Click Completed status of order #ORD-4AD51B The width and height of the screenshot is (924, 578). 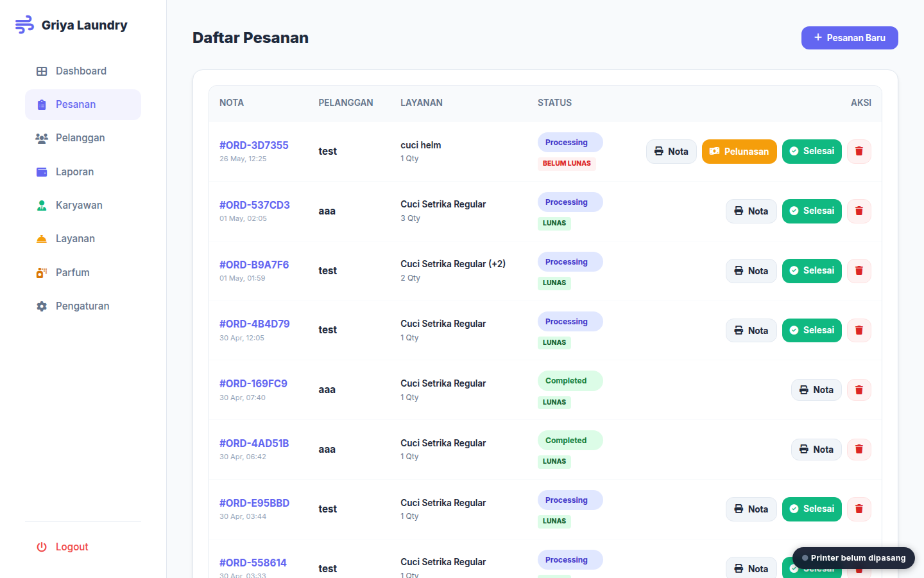570,441
